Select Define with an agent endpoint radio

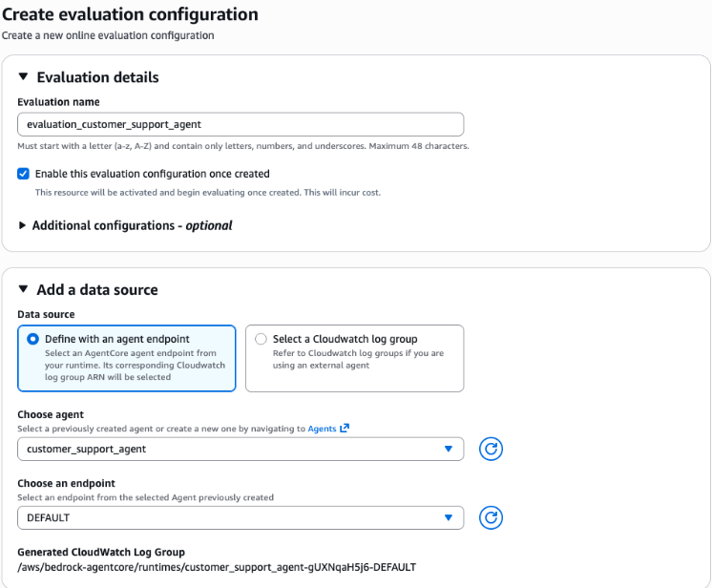(x=33, y=339)
